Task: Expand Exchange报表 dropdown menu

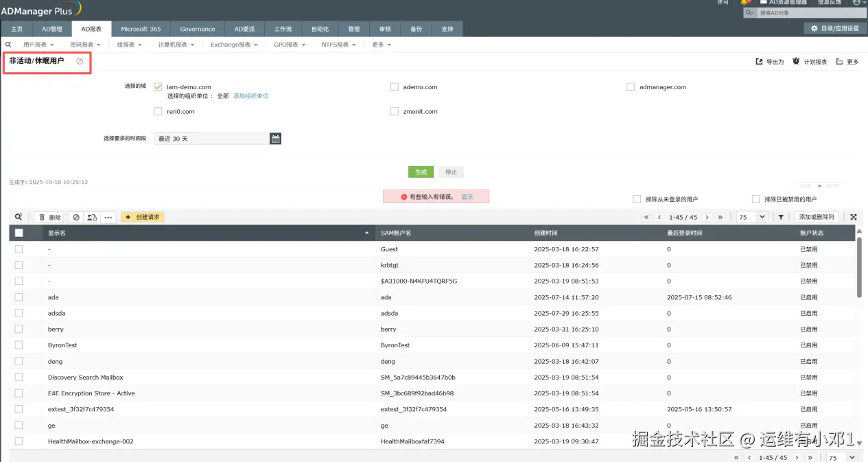Action: point(234,45)
